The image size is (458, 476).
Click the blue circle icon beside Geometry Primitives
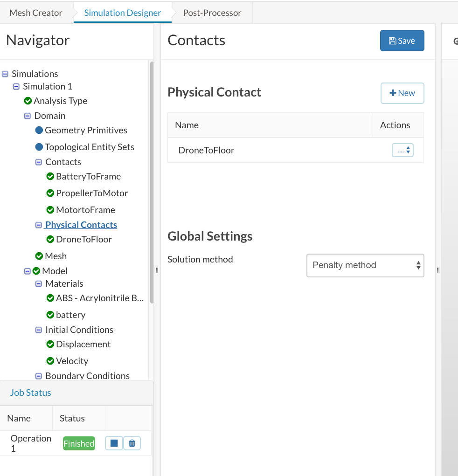point(39,130)
